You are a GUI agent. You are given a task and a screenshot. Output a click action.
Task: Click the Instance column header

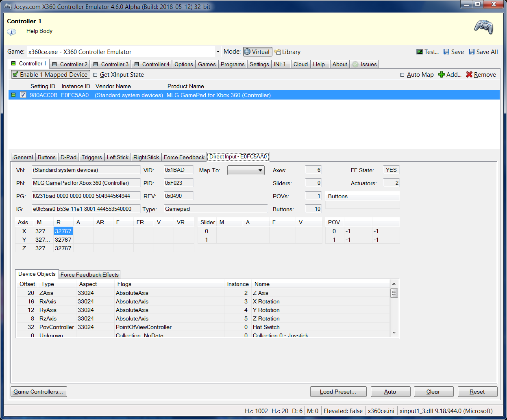(x=238, y=284)
